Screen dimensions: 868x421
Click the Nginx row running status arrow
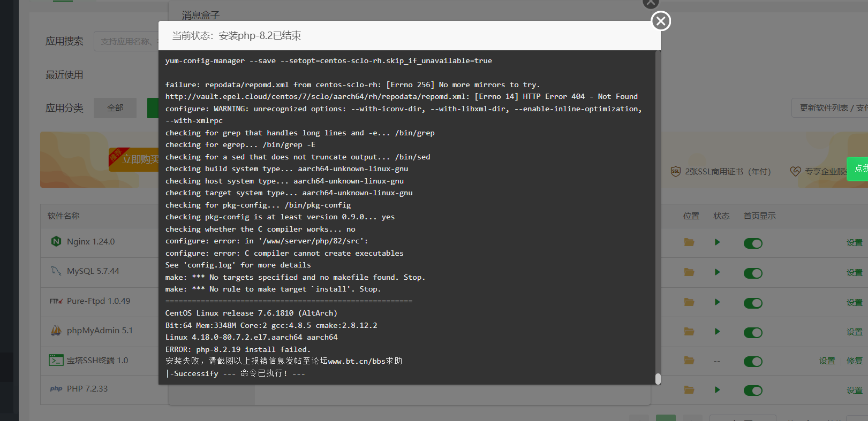pyautogui.click(x=717, y=242)
